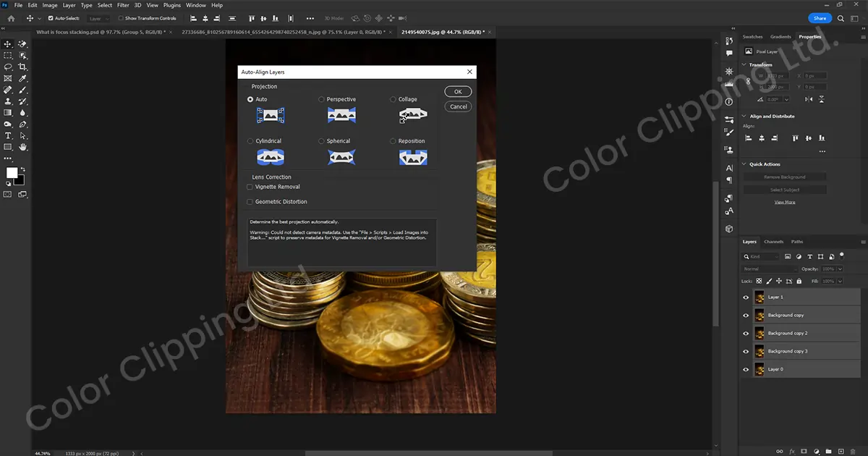Enable Vignette Removal checkbox

pyautogui.click(x=250, y=187)
